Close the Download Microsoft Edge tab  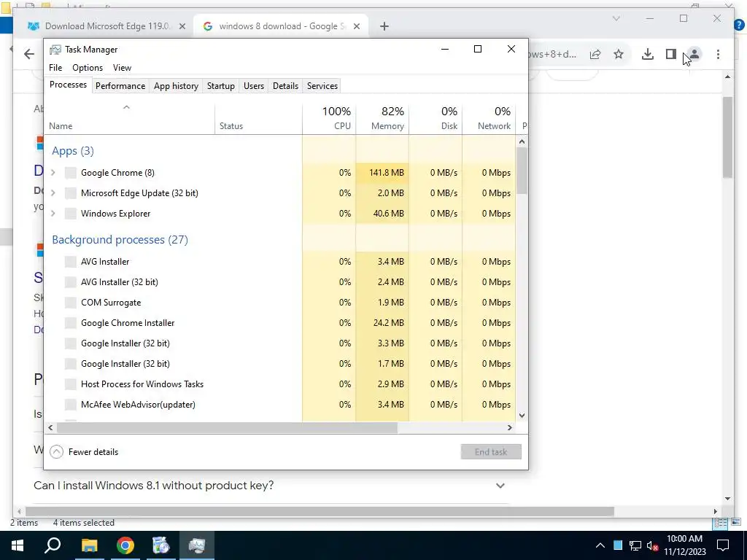click(182, 27)
